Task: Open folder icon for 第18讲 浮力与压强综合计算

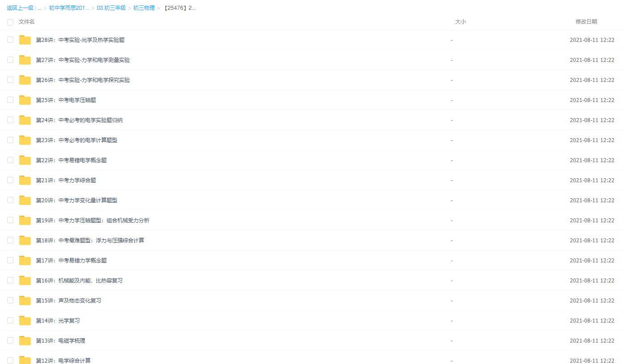Action: [25, 241]
